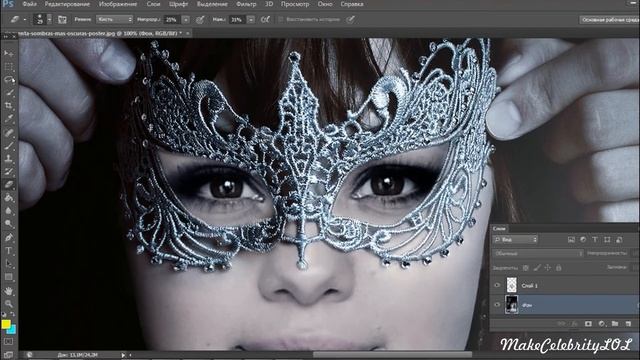Viewport: 640px width, 360px height.
Task: Hide the Слой 1 layer
Action: [x=497, y=285]
